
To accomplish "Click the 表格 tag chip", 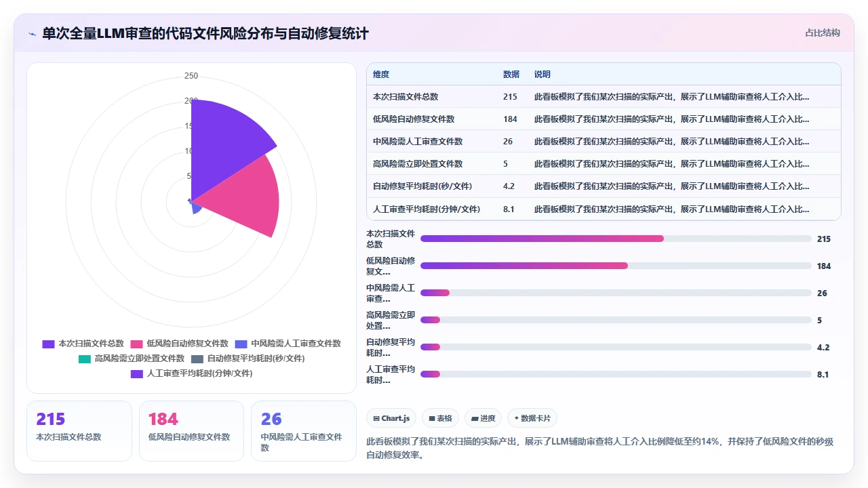I will click(441, 418).
